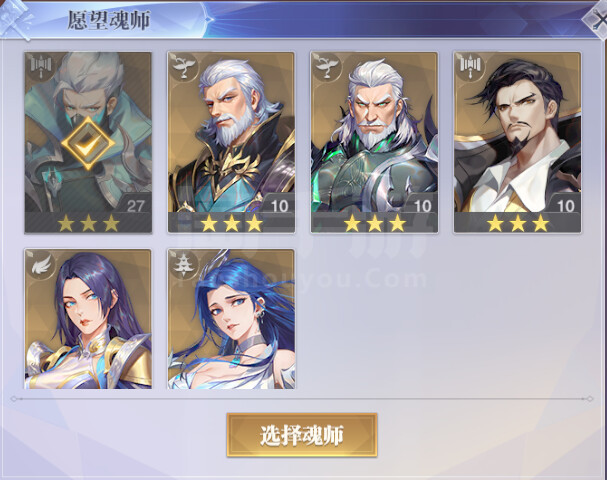
Task: Select the blue-haired woman card
Action: 231,319
